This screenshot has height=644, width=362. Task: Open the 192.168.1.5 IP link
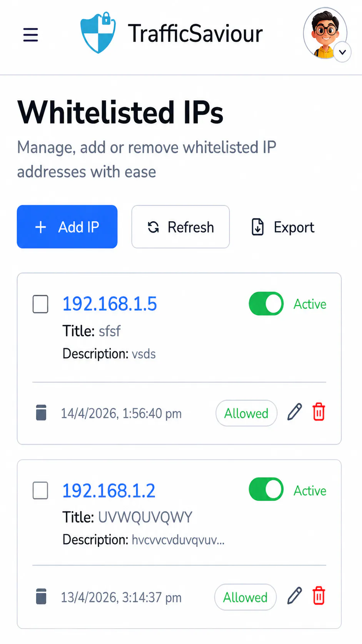110,304
